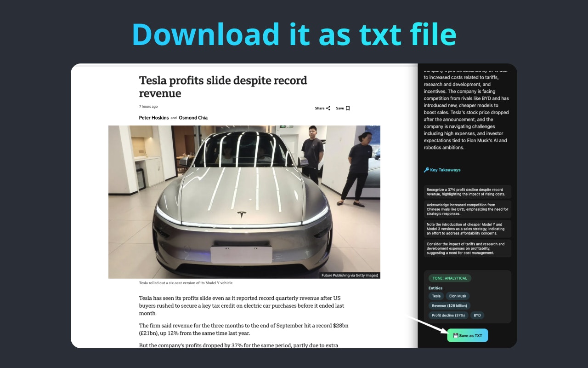Click the floppy disk icon on Save as TXT
The image size is (588, 368).
455,335
